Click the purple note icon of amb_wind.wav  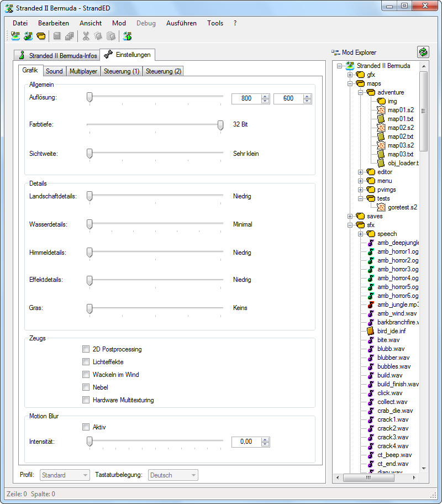click(371, 313)
